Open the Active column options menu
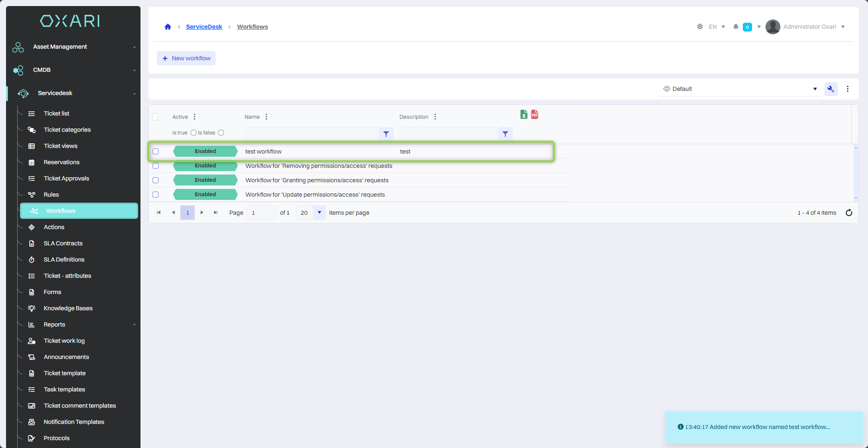 pos(194,117)
